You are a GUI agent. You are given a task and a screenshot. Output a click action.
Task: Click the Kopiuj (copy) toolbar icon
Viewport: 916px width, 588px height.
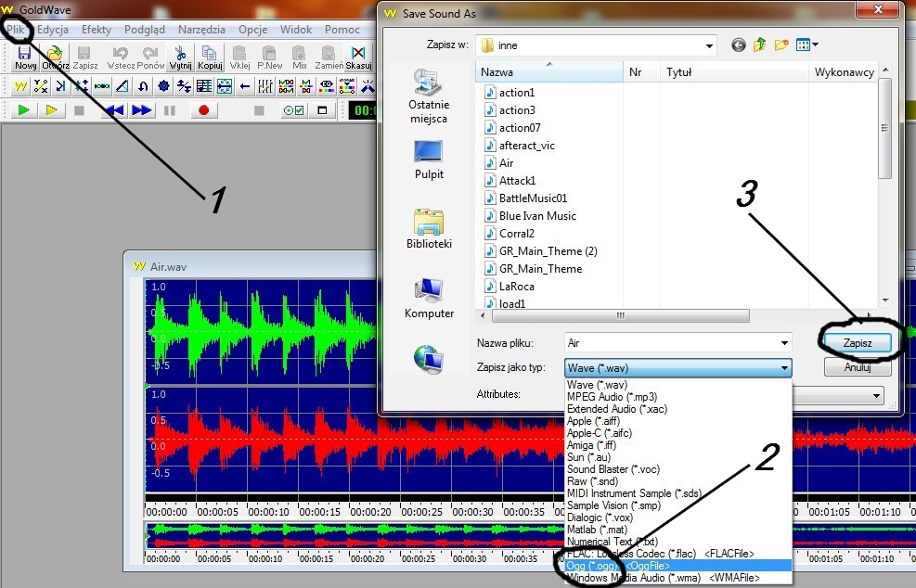tap(209, 58)
